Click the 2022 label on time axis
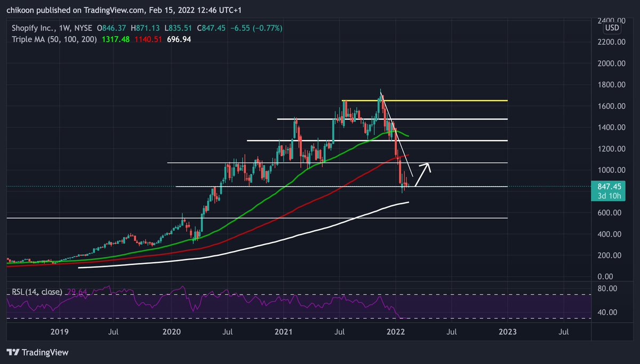640x364 pixels. 395,332
